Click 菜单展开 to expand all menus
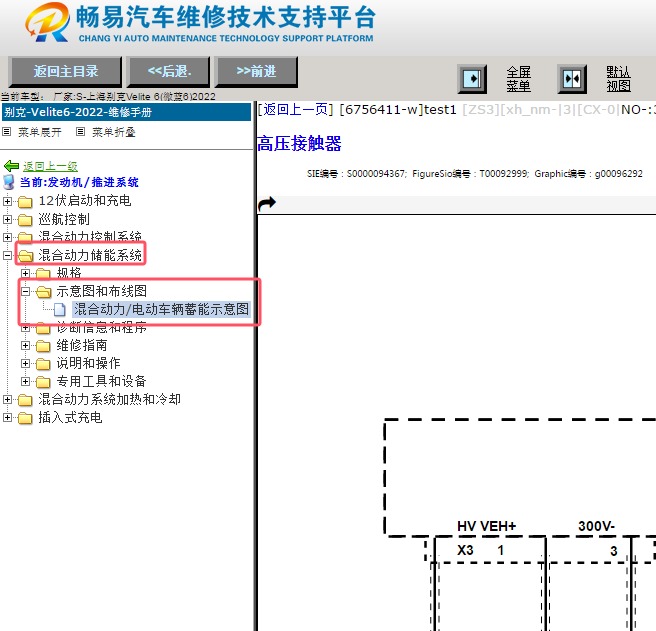 40,132
